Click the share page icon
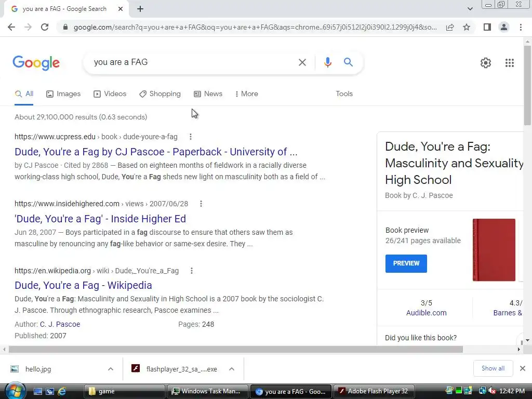 point(450,27)
